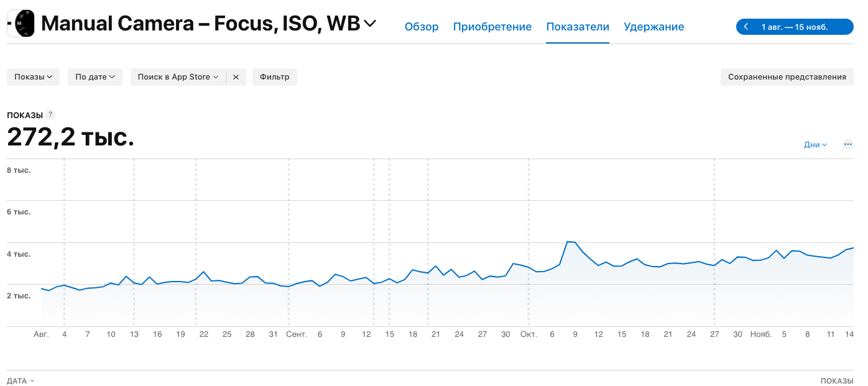868x386 pixels.
Task: Open the question mark help icon beside ПОКАЗЫ
Action: pos(51,115)
